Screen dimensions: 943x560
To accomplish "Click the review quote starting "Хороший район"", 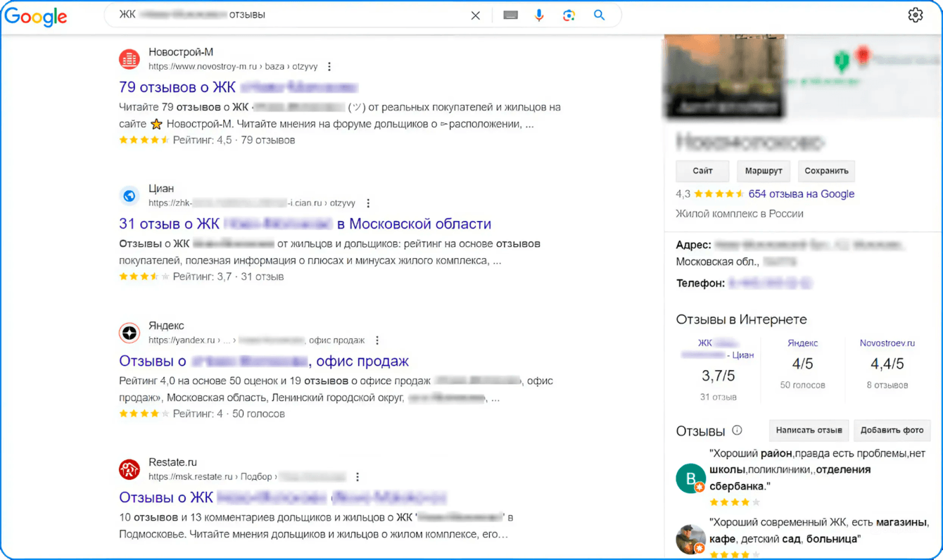I will [x=818, y=470].
